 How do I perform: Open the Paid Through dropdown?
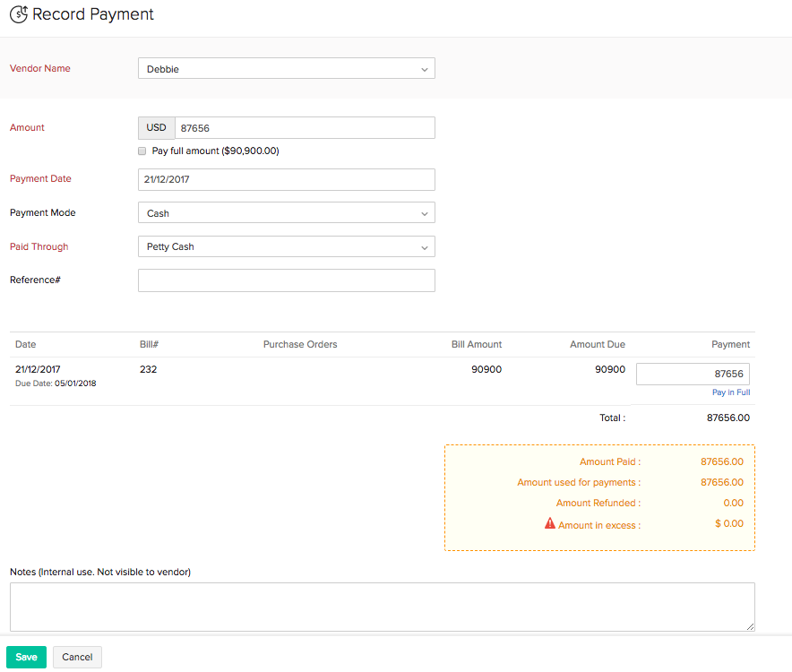click(x=286, y=246)
